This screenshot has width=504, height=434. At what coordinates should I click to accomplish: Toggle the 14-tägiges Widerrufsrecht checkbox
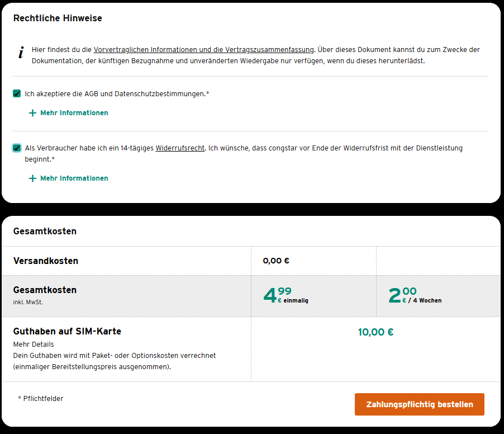click(x=17, y=148)
